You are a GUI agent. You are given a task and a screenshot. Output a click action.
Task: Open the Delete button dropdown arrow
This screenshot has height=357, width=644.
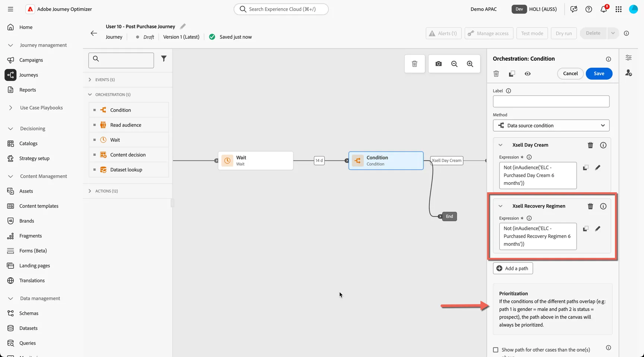[x=613, y=33]
